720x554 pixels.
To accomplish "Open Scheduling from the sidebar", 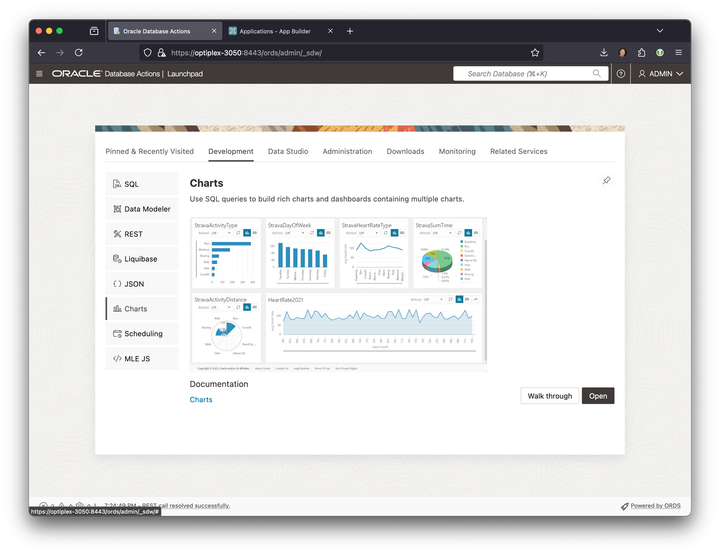I will pos(142,334).
